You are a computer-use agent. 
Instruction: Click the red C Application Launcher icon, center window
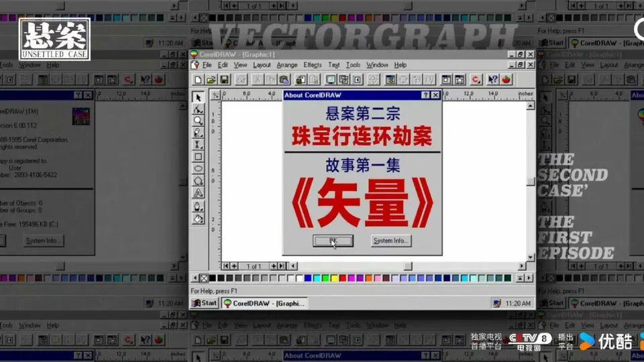click(x=476, y=80)
